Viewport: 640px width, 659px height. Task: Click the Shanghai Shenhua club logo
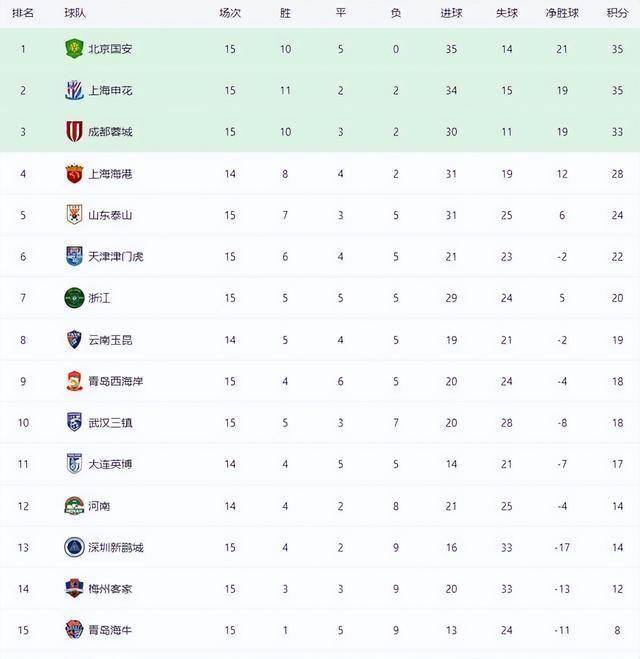click(74, 90)
